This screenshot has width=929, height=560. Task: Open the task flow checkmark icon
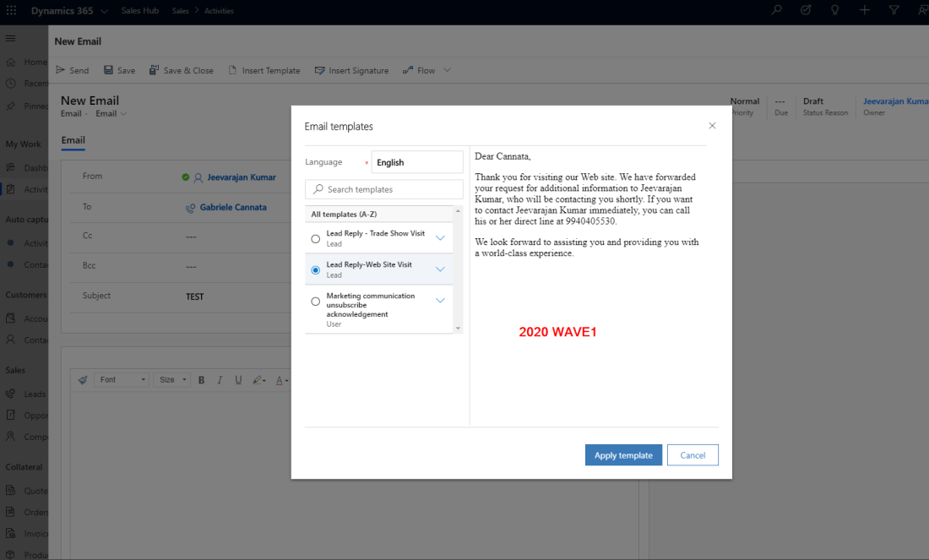805,10
